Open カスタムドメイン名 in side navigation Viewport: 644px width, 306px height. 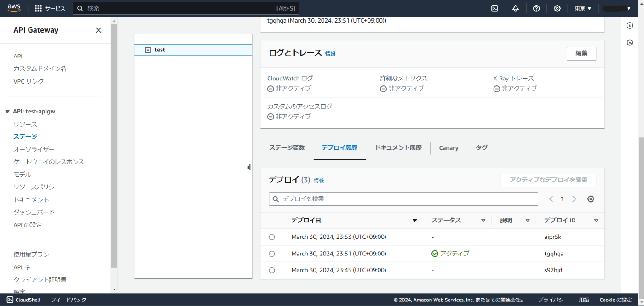[40, 68]
